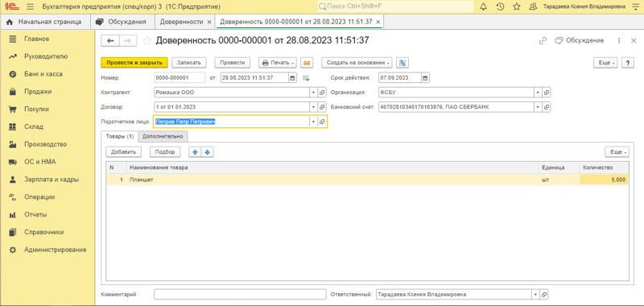Click the Комментарий input field
Image resolution: width=644 pixels, height=306 pixels.
click(x=240, y=295)
